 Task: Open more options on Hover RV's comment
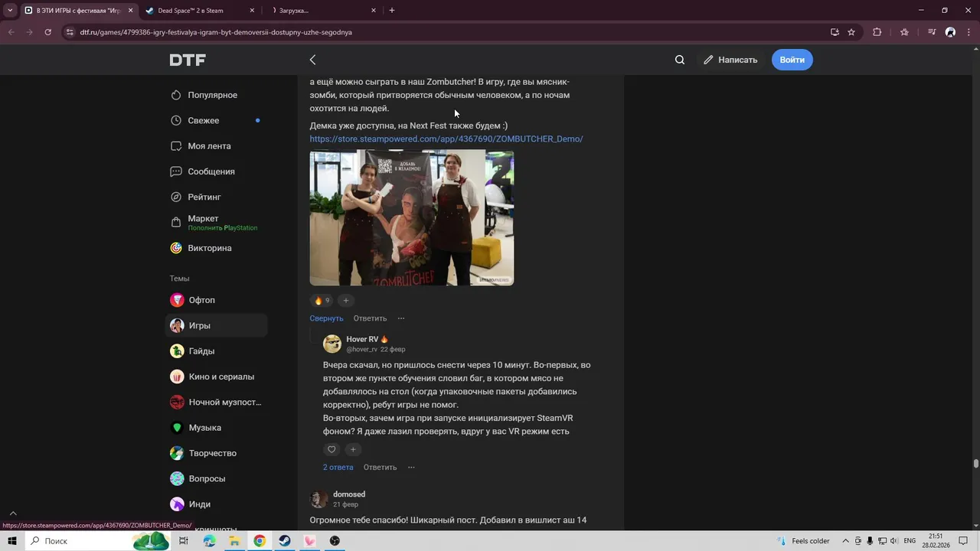[x=411, y=467]
